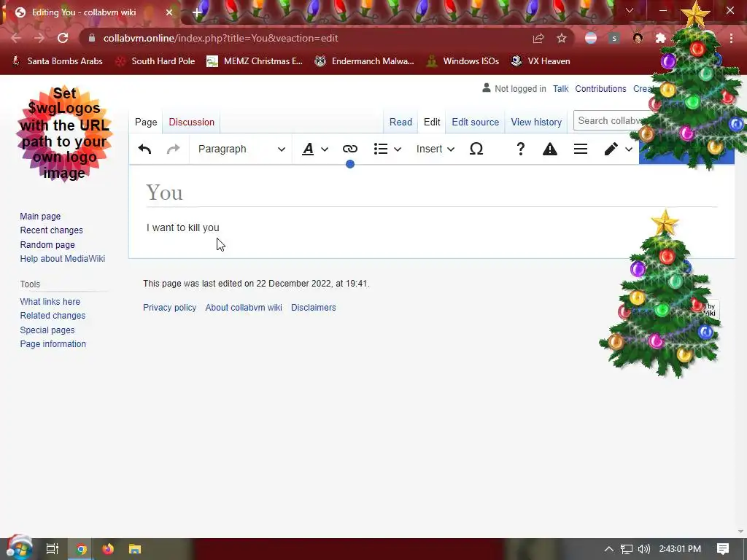This screenshot has width=747, height=560.
Task: Open the new tab plus button
Action: 197,12
